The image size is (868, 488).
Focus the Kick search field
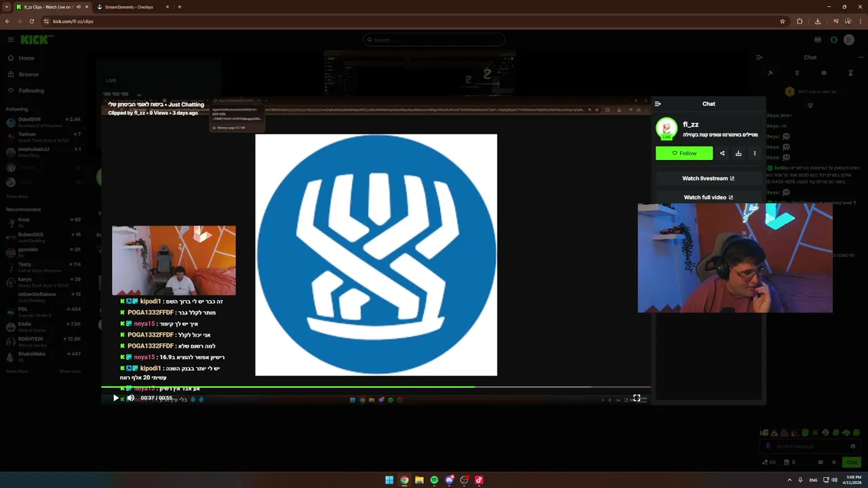[434, 40]
